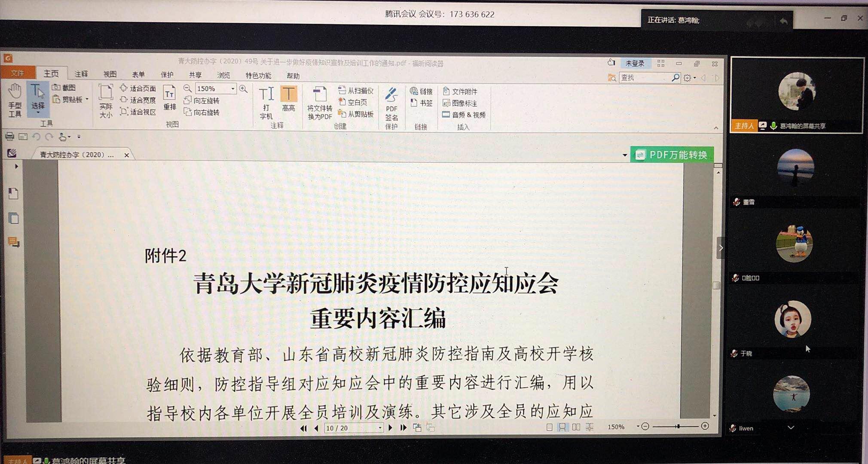Switch to the View (视图) ribbon tab
This screenshot has height=464, width=868.
coord(110,74)
